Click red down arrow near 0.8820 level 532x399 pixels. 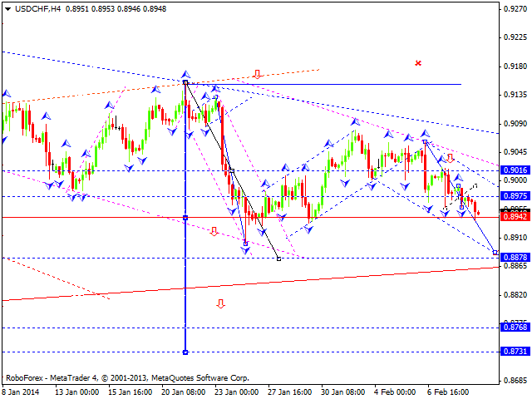coord(220,303)
